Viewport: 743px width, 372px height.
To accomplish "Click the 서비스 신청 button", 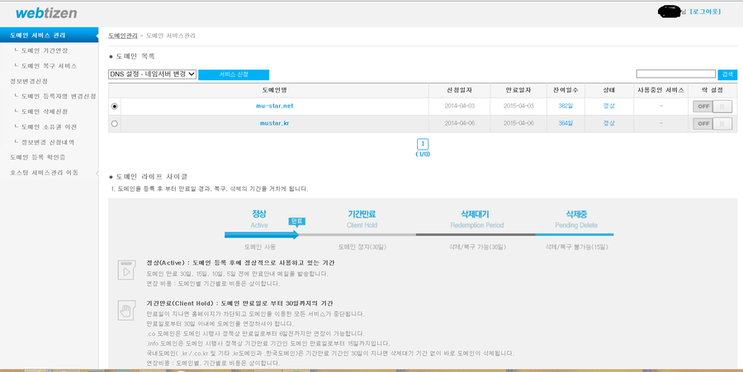I will point(234,75).
